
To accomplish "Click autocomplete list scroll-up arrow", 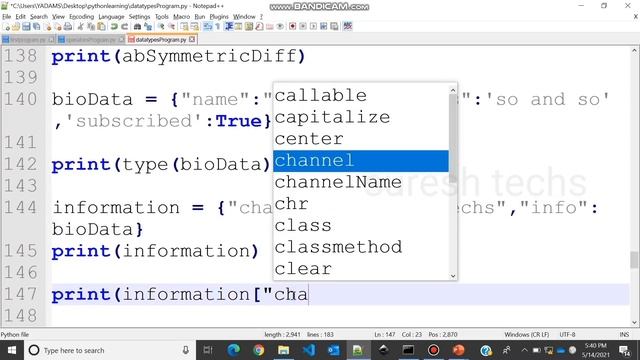I will pos(453,89).
